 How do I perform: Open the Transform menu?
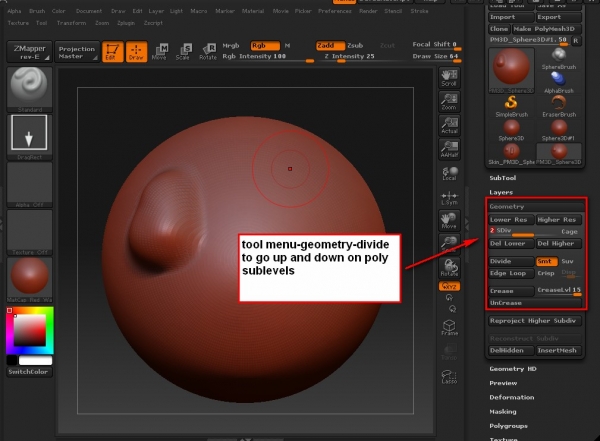71,23
